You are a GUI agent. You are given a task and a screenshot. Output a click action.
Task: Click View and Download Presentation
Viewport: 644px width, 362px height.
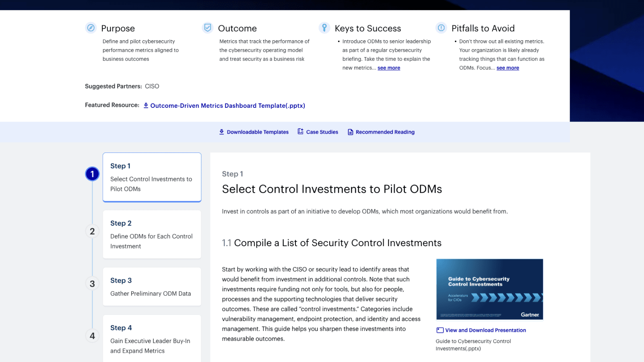(485, 330)
